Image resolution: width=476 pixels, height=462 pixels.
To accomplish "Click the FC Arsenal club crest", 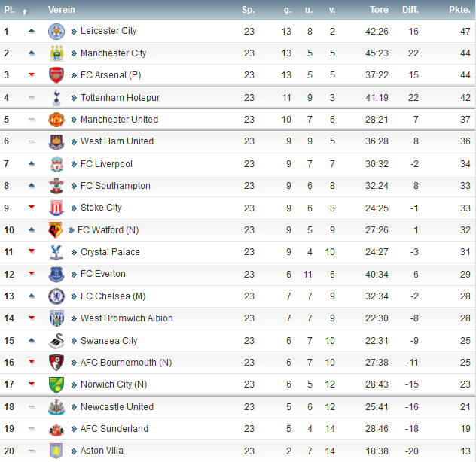I will tap(56, 75).
